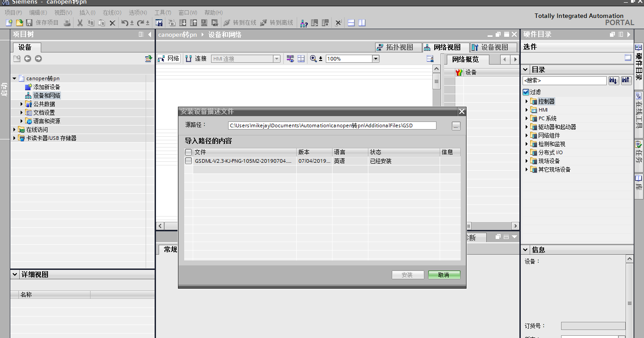Screen dimensions: 644x338
Task: Click the Download to device icon
Action: (183, 22)
